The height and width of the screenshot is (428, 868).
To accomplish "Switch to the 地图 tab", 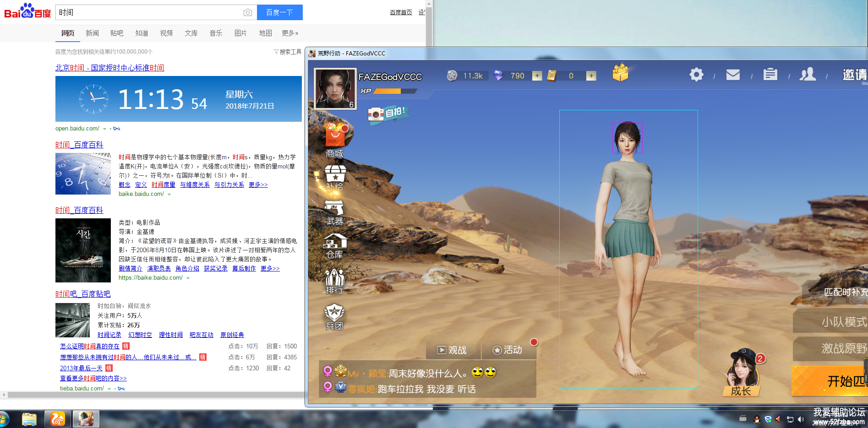I will point(265,33).
